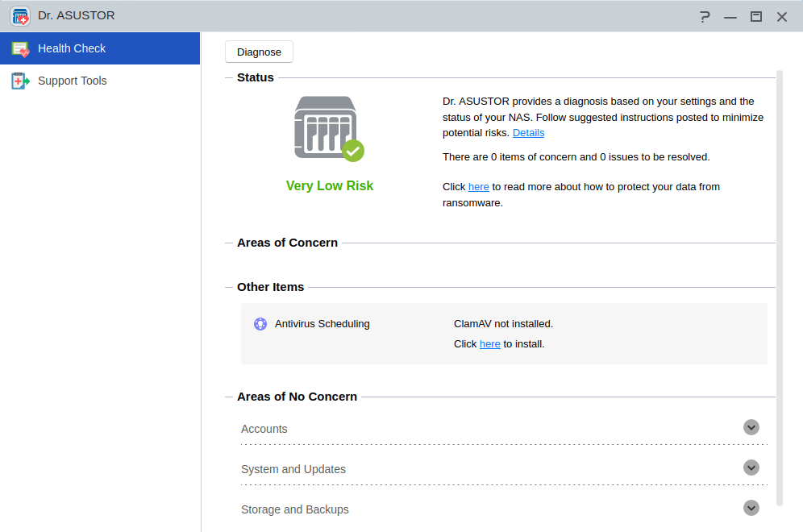The image size is (803, 532).
Task: Click the Accounts row label
Action: click(x=264, y=429)
